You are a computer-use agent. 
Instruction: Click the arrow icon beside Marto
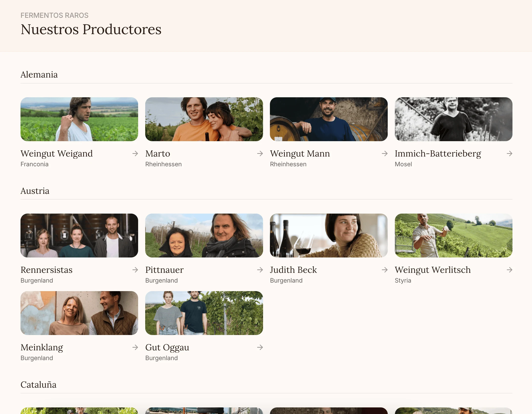click(x=260, y=153)
